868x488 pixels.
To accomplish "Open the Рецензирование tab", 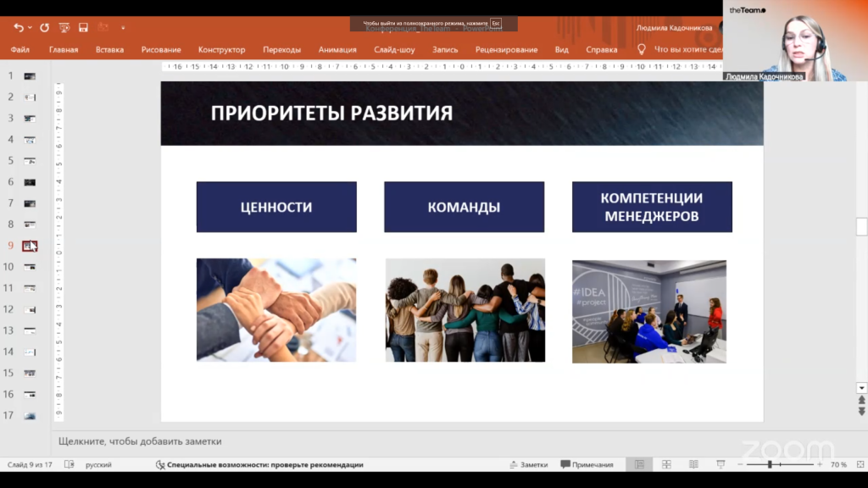I will [507, 49].
